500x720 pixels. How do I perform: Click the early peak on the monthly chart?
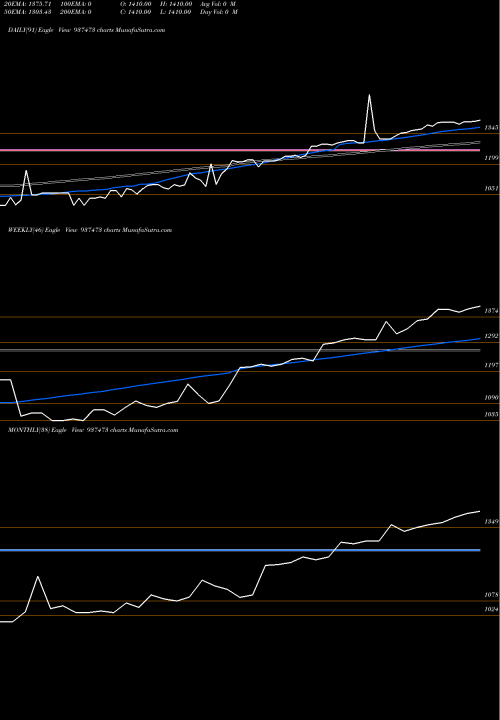coord(38,577)
